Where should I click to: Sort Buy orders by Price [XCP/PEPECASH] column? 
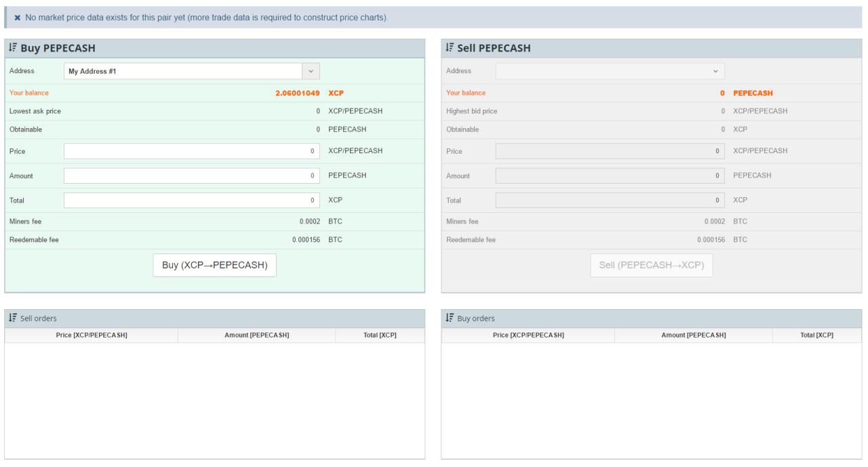coord(528,336)
